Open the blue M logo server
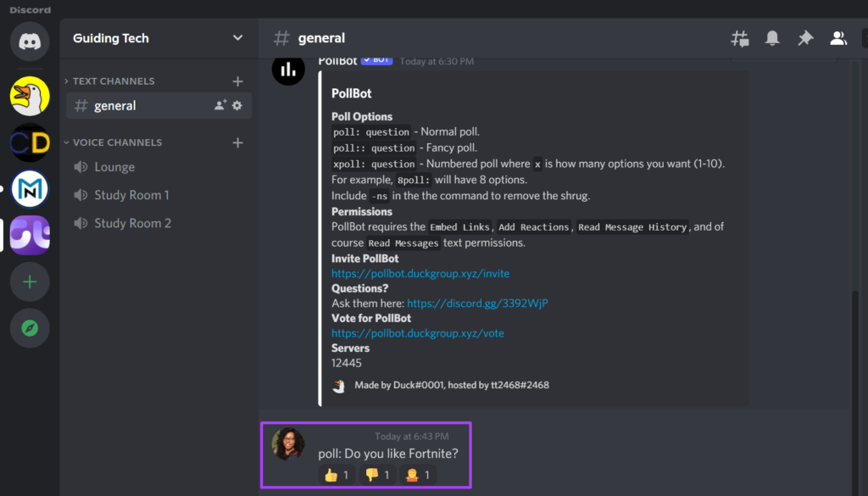The image size is (868, 496). point(30,189)
